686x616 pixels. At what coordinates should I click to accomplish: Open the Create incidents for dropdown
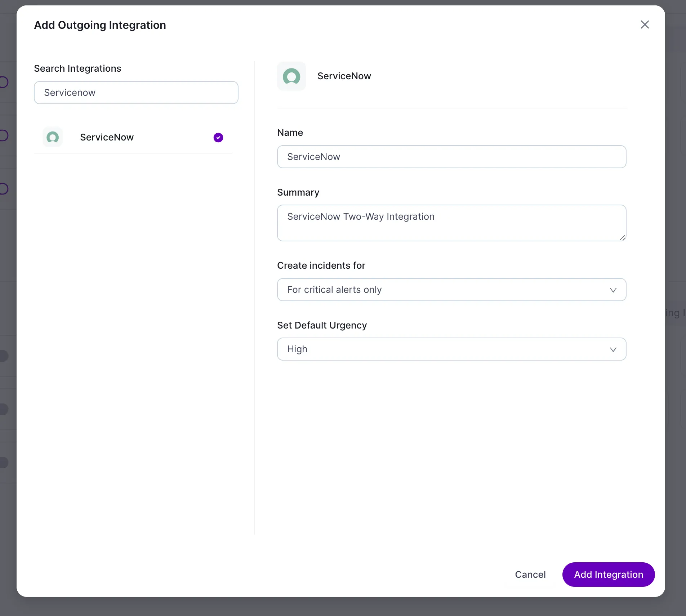(451, 290)
